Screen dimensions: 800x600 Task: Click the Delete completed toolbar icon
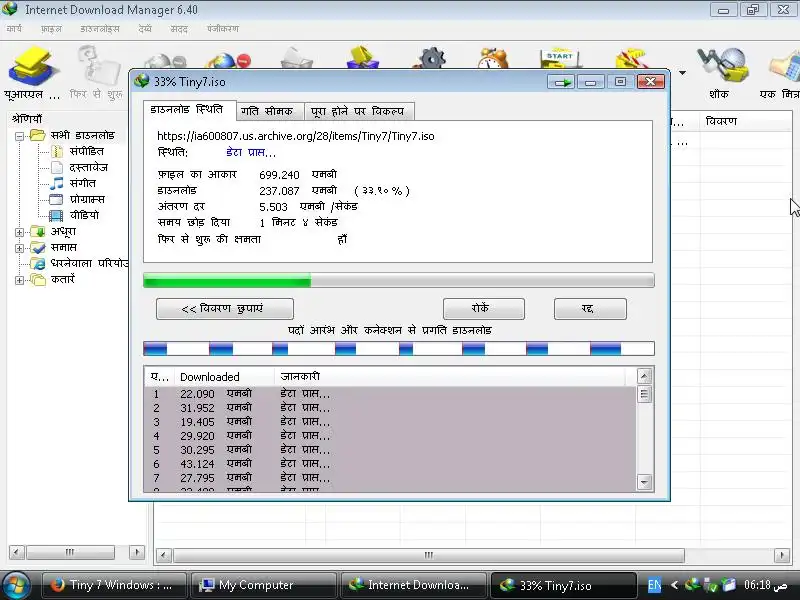click(362, 58)
